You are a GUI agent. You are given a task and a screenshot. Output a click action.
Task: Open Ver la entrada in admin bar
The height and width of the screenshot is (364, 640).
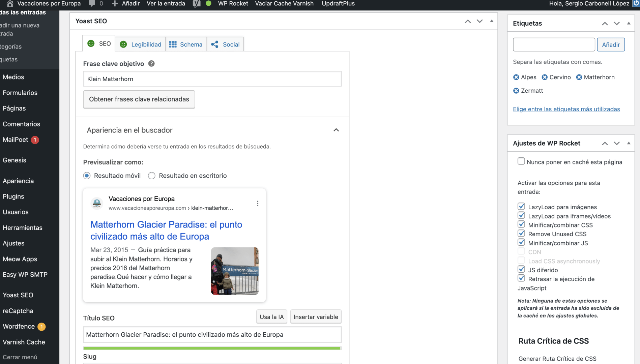(x=166, y=4)
